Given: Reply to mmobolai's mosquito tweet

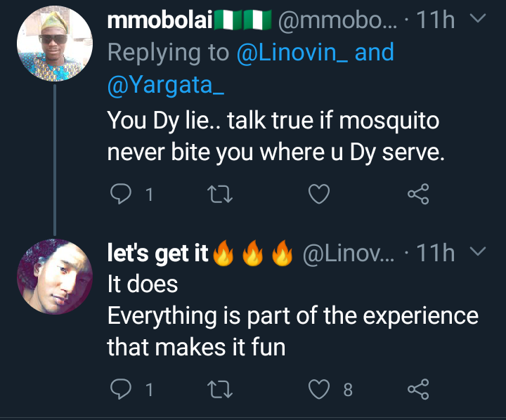Looking at the screenshot, I should click(x=121, y=194).
